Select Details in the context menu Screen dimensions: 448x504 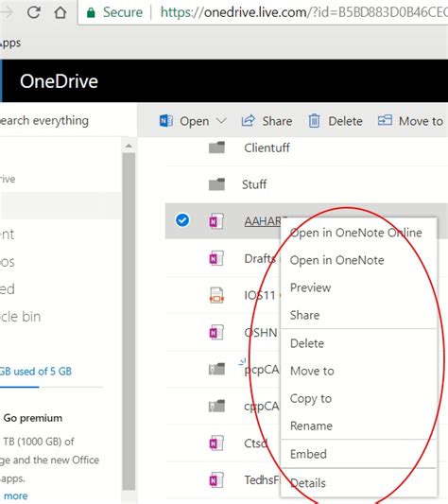tap(358, 483)
